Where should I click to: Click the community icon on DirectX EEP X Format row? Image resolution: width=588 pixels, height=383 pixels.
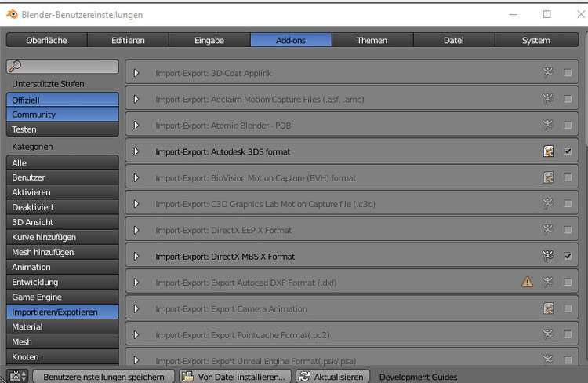(x=548, y=229)
